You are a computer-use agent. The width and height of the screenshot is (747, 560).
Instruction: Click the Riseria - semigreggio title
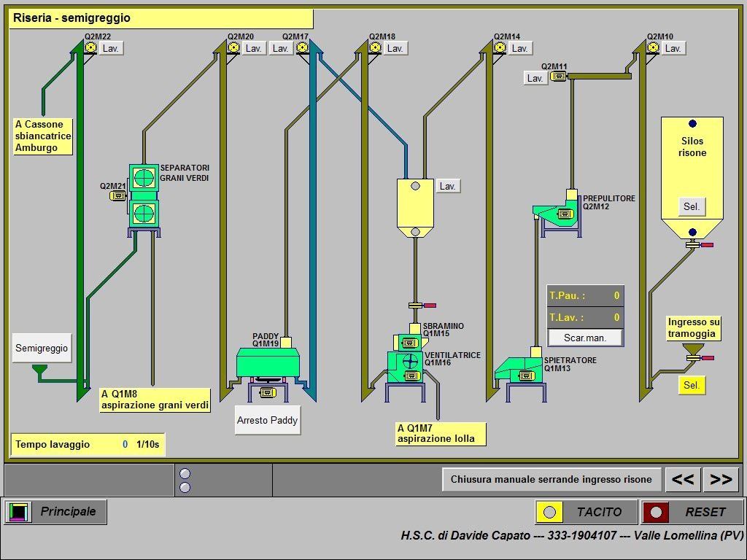click(x=71, y=18)
